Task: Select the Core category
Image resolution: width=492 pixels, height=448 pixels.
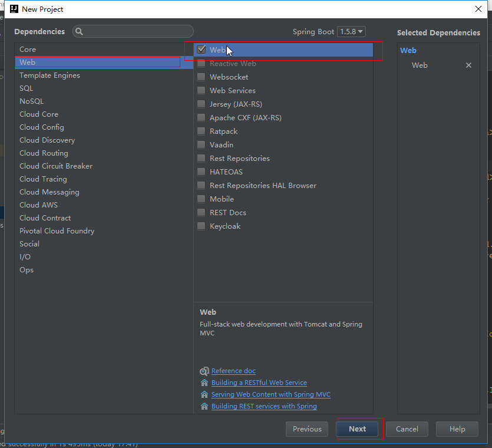Action: (104, 50)
